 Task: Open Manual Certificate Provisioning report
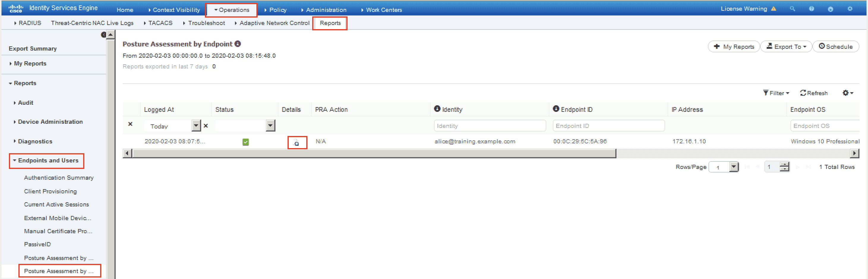coord(58,231)
